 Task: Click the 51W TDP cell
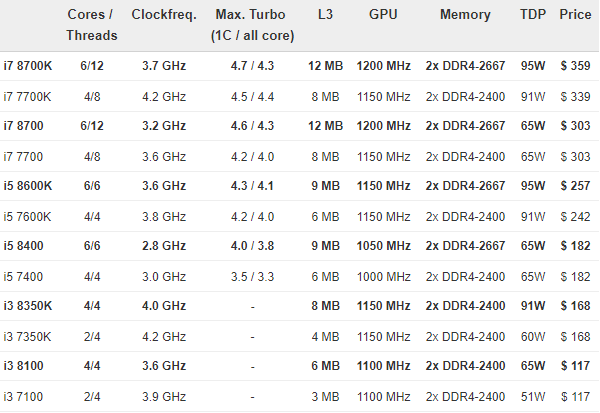click(x=533, y=397)
